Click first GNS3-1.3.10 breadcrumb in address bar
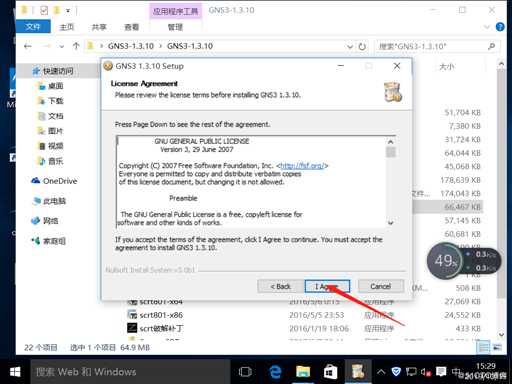 coord(131,46)
